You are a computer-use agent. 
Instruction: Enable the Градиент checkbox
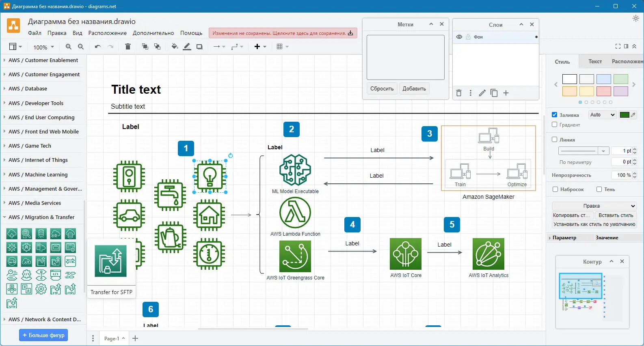pyautogui.click(x=554, y=125)
